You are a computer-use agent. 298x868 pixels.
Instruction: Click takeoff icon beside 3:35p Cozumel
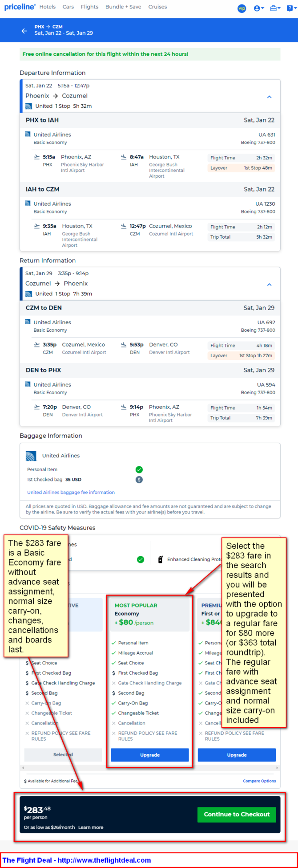[37, 345]
